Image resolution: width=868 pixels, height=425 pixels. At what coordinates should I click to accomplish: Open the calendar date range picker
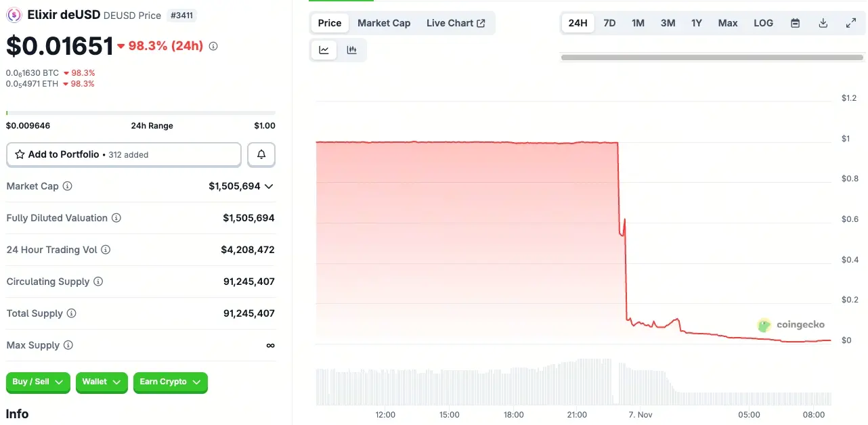pyautogui.click(x=796, y=23)
